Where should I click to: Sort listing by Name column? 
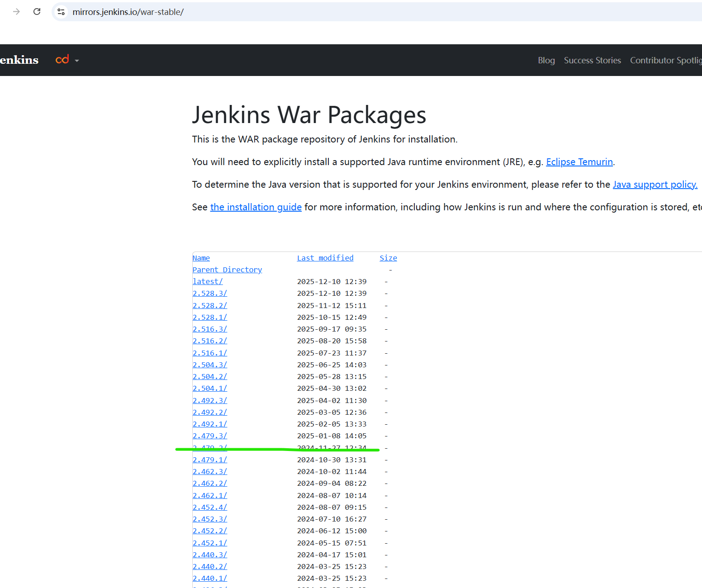[x=201, y=258]
